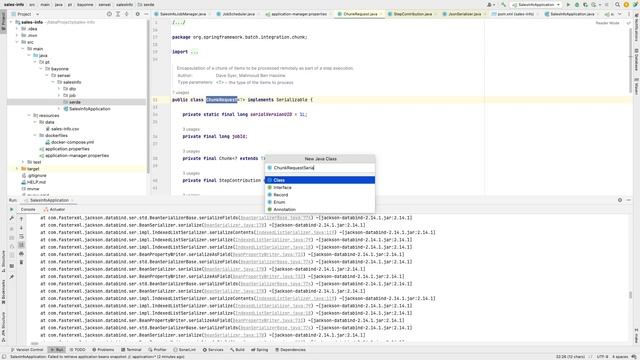
Task: Expand the dto package in project tree
Action: tap(59, 89)
